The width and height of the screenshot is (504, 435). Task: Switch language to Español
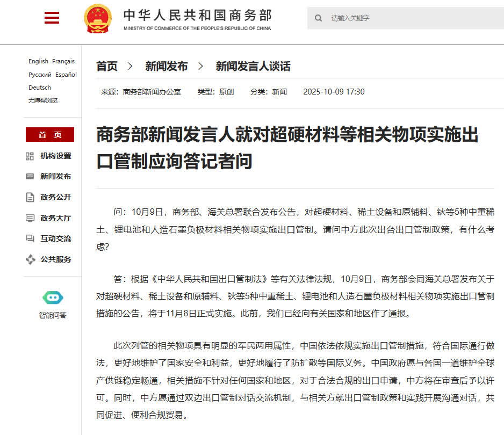[x=66, y=75]
